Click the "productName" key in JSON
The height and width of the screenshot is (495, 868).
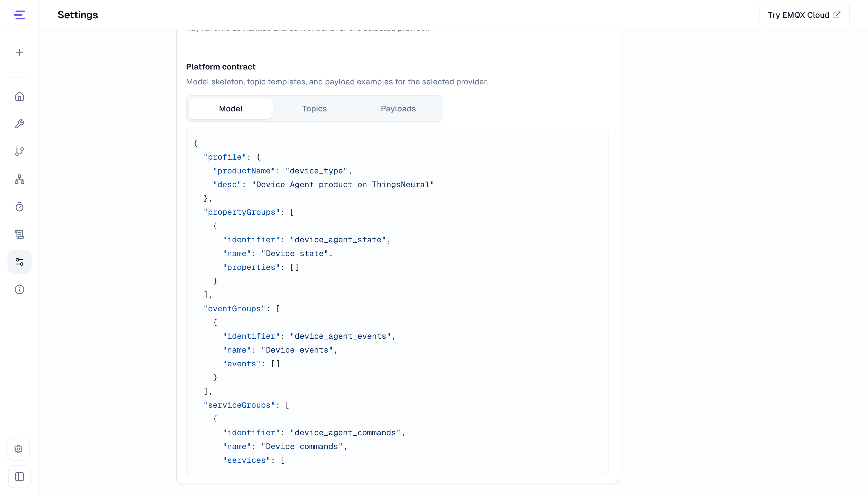(x=244, y=171)
